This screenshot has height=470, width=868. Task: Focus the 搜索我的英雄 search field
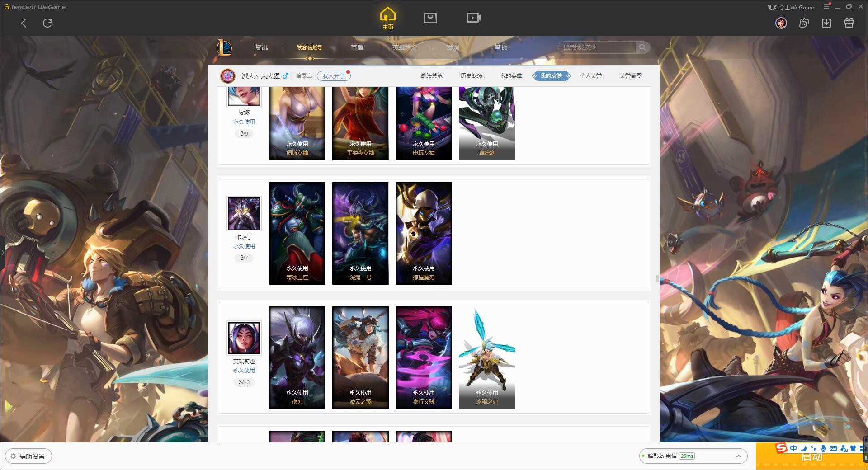(597, 47)
